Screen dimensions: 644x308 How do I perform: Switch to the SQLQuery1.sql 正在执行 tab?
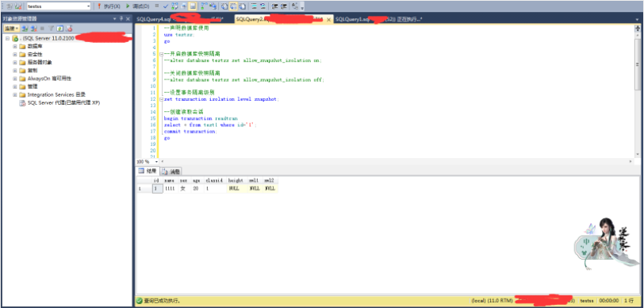pos(378,19)
